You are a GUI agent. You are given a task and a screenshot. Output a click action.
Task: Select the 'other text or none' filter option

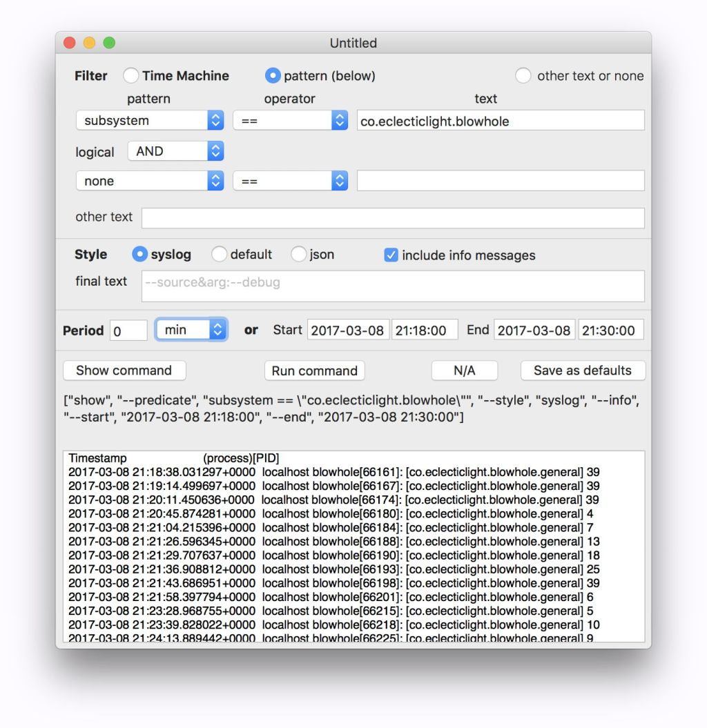523,76
